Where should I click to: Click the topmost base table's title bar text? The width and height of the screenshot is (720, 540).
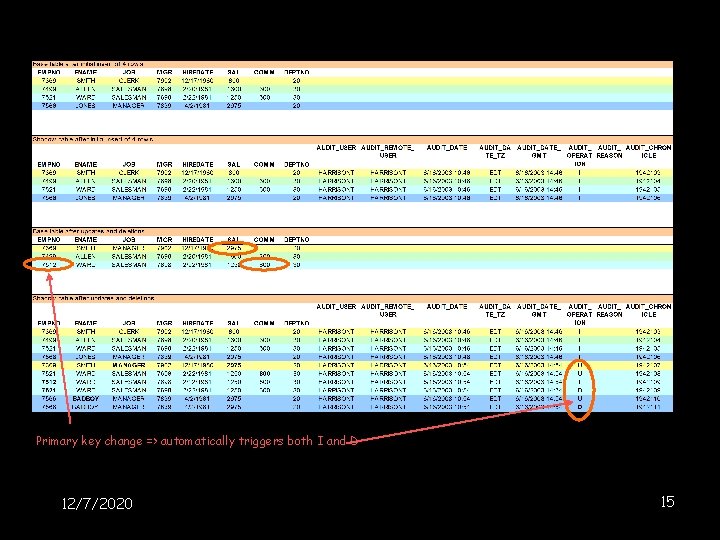click(x=88, y=64)
